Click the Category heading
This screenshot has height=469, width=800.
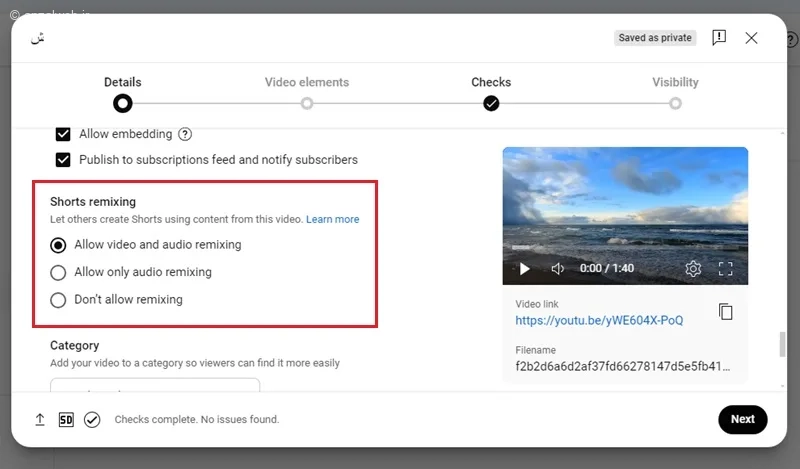pyautogui.click(x=74, y=345)
